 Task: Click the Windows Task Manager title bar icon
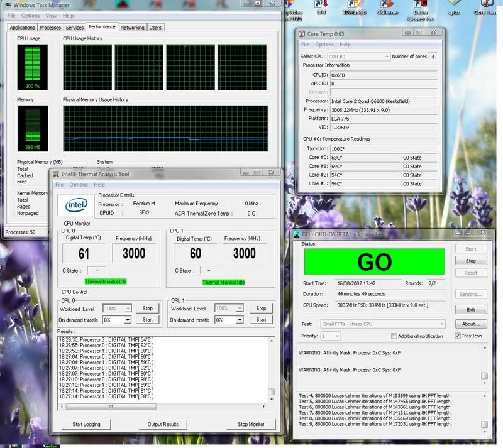tap(8, 5)
